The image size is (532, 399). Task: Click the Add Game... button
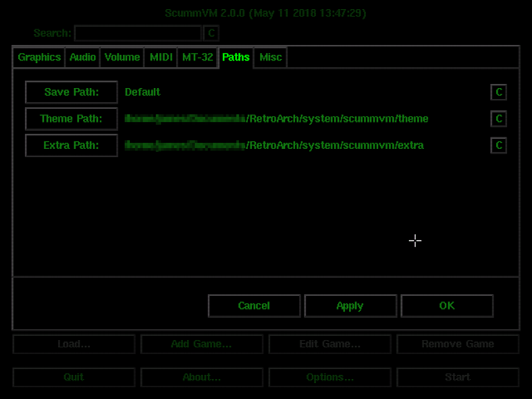coord(202,344)
